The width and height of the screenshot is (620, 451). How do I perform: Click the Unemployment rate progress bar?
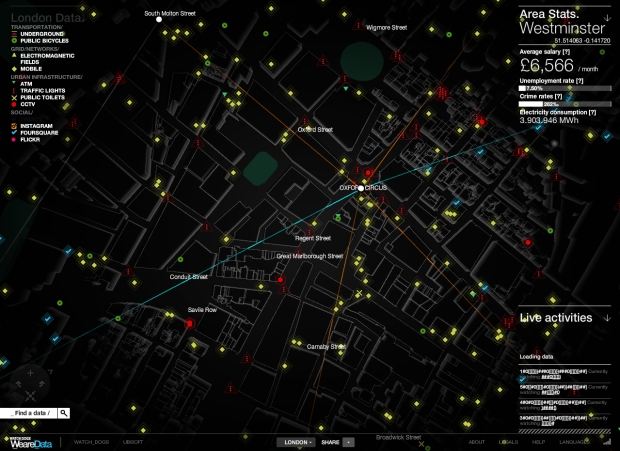pos(565,89)
